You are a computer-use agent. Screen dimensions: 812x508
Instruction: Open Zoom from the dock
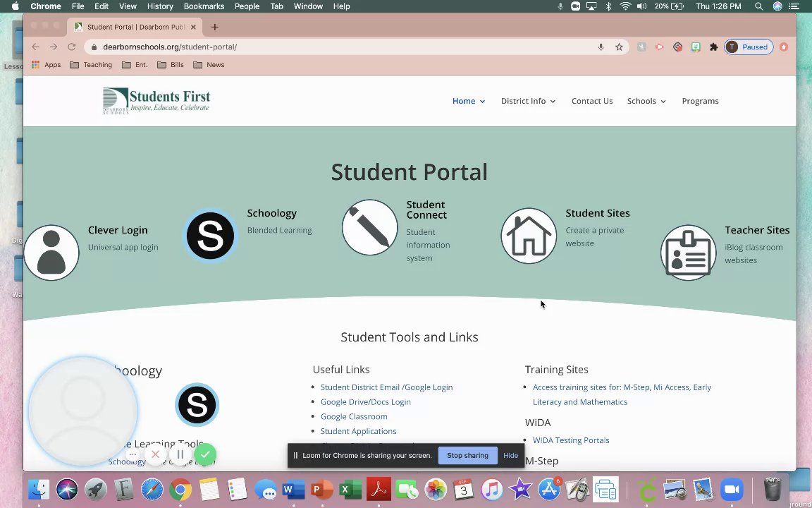pos(732,490)
